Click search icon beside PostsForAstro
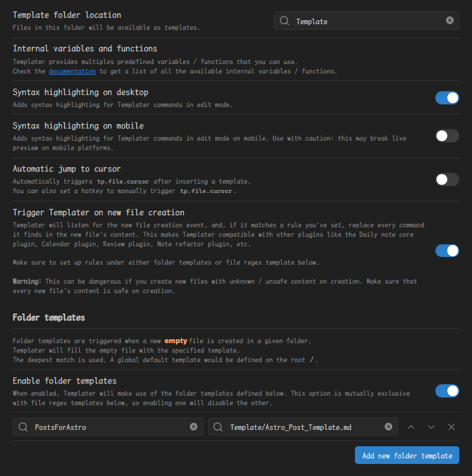 (x=23, y=427)
